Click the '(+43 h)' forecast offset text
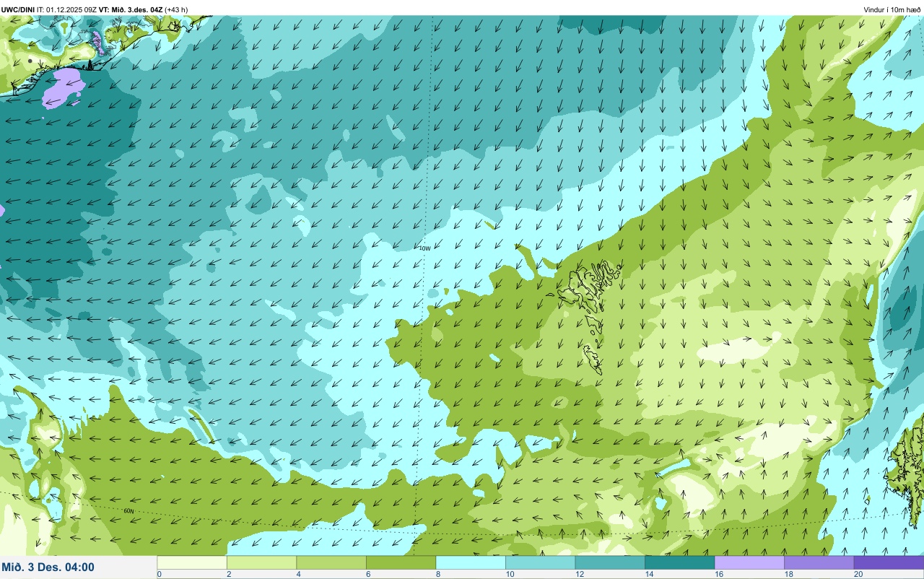Viewport: 924px width, 579px height. point(176,9)
